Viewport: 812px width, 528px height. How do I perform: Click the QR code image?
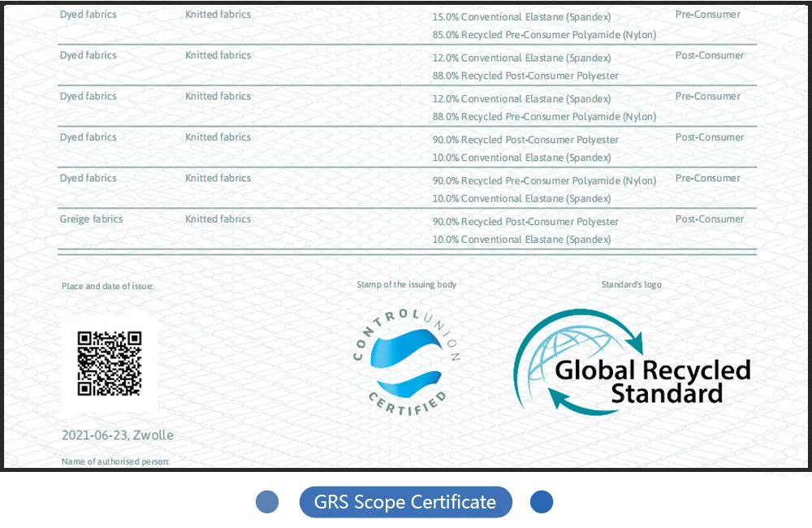coord(110,363)
